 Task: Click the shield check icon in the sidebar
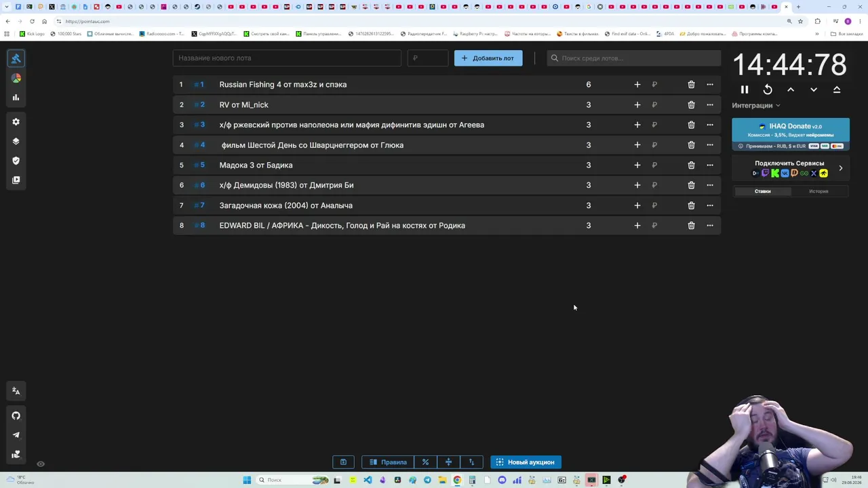16,161
